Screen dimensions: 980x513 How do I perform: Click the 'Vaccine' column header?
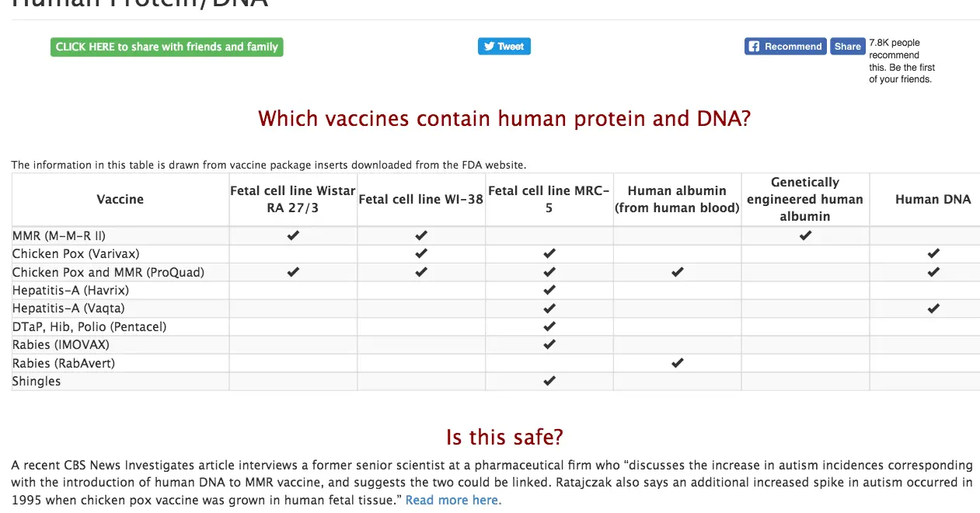point(120,200)
